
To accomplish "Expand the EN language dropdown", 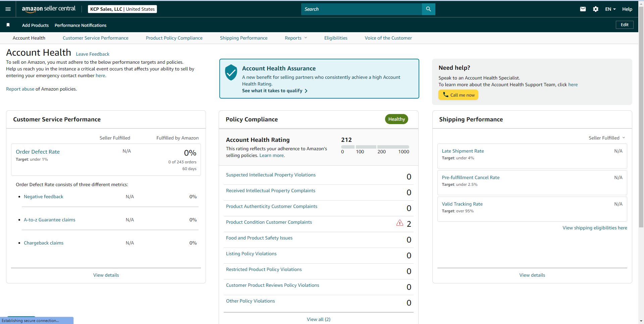I will tap(610, 9).
